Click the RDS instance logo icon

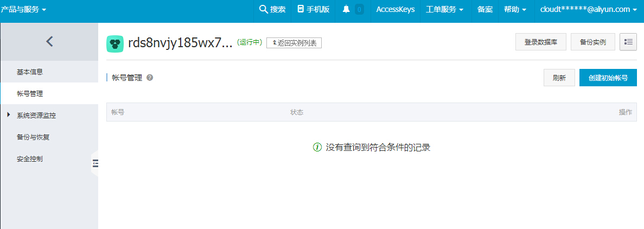click(115, 43)
